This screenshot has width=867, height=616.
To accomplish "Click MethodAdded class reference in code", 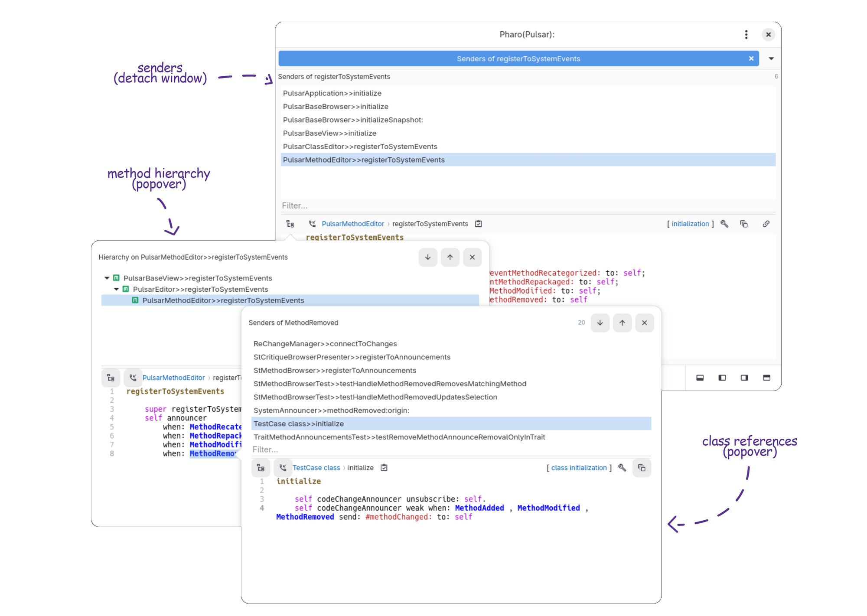I will coord(479,508).
